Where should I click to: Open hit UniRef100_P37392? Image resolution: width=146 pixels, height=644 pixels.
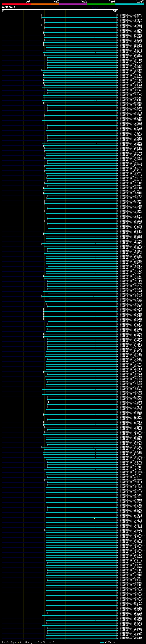click(x=131, y=138)
